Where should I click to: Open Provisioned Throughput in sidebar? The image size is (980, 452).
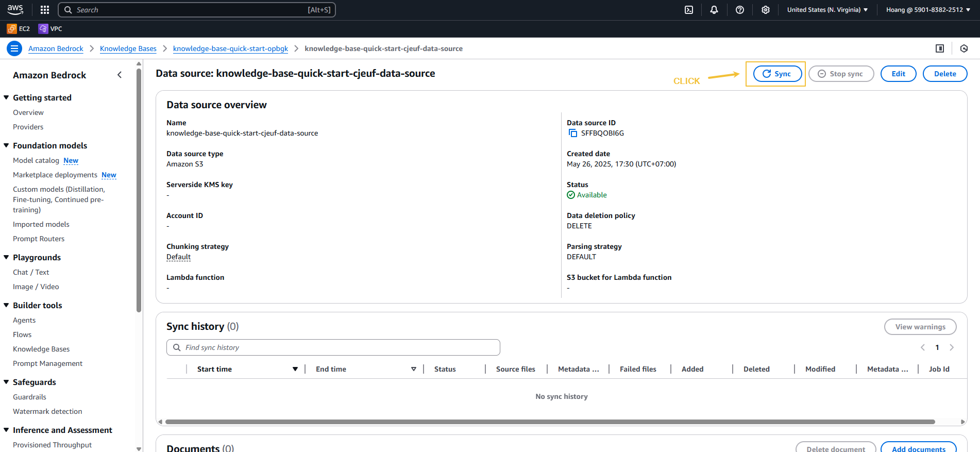pyautogui.click(x=52, y=445)
